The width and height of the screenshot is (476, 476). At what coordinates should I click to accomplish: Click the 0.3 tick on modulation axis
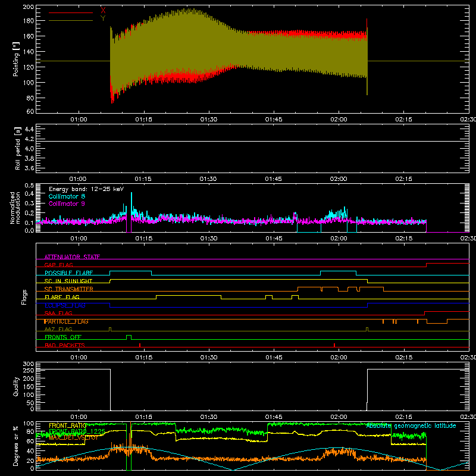[x=29, y=203]
